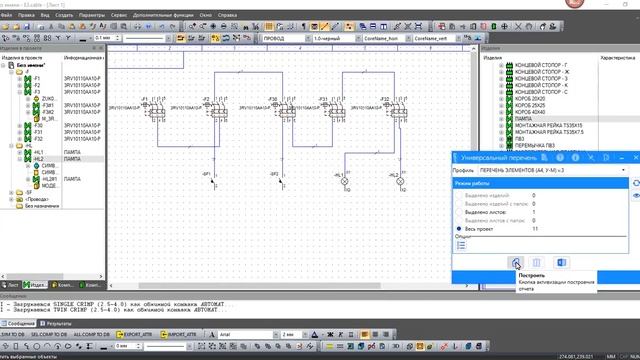Open the Сервис menu

click(x=119, y=15)
